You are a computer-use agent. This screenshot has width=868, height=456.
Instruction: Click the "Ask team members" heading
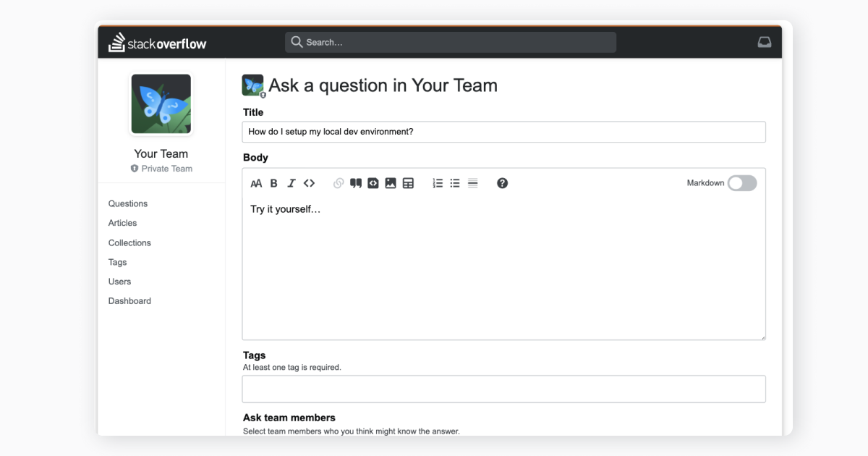(x=289, y=418)
